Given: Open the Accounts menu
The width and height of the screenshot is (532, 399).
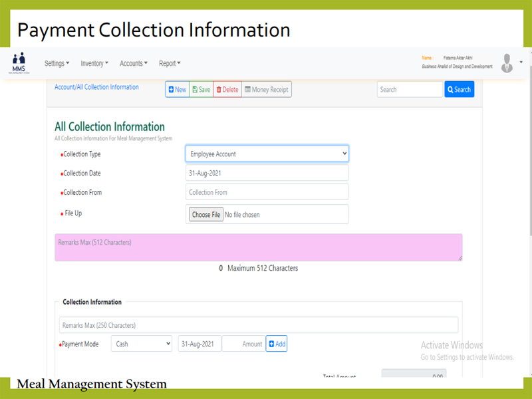Looking at the screenshot, I should (x=133, y=64).
